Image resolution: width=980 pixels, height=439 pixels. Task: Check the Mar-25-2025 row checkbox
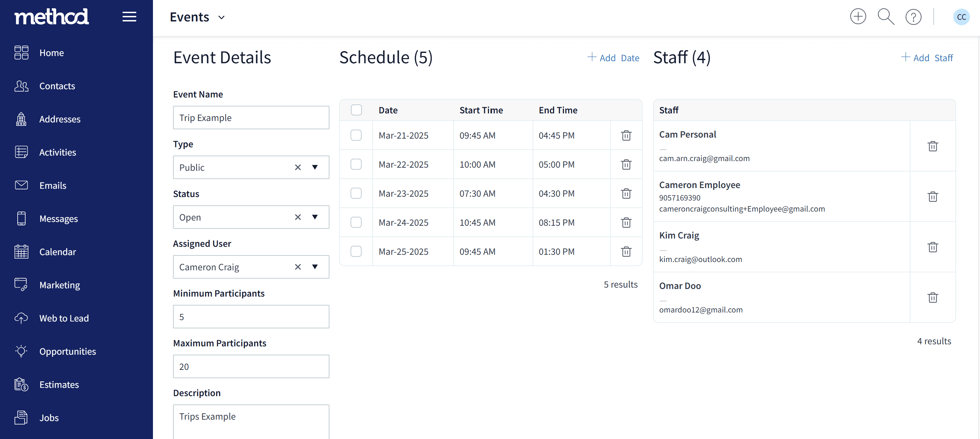(356, 252)
